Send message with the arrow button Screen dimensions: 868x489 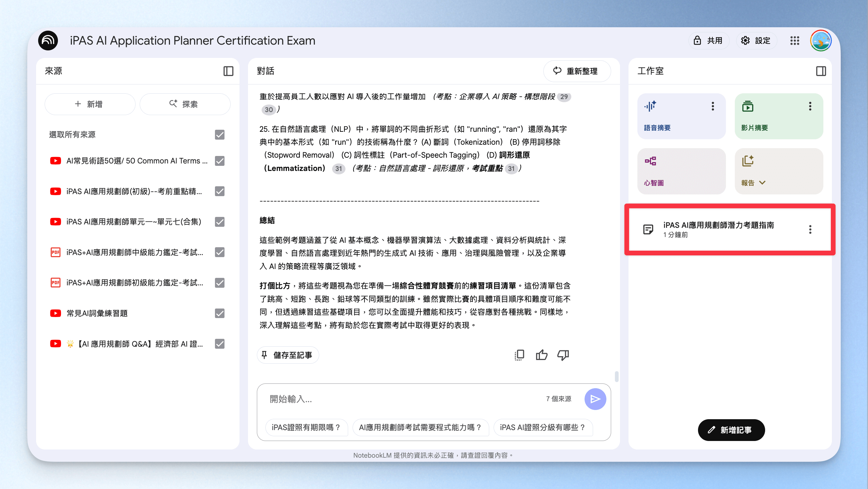tap(595, 399)
